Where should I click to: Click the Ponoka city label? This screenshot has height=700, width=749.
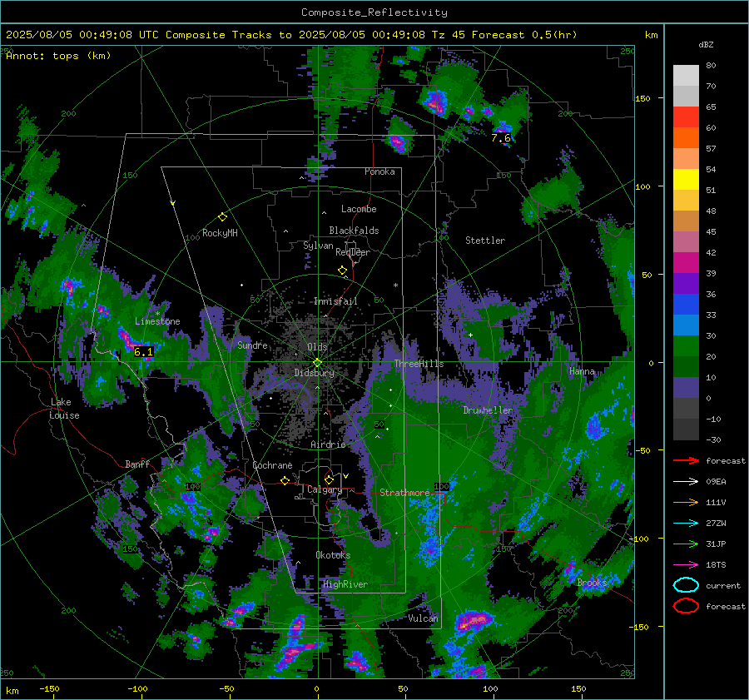[x=379, y=171]
